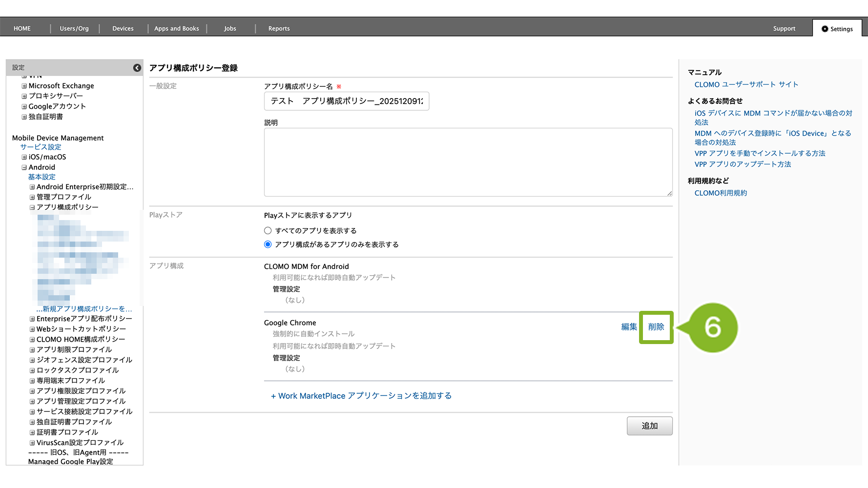Viewport: 868px width, 488px height.
Task: Collapse the 設定 sidebar with arrow icon
Action: pos(137,68)
